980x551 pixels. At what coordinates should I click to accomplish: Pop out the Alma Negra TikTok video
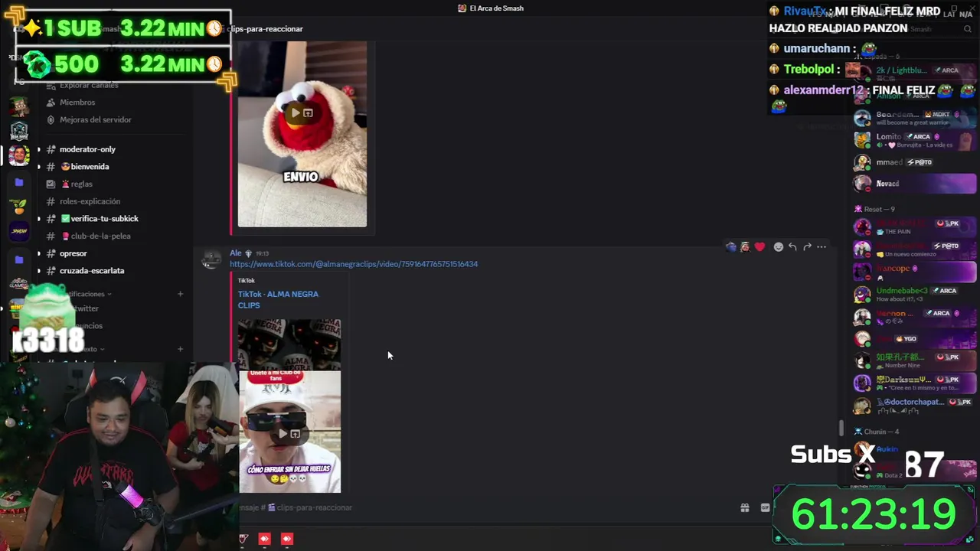point(295,434)
